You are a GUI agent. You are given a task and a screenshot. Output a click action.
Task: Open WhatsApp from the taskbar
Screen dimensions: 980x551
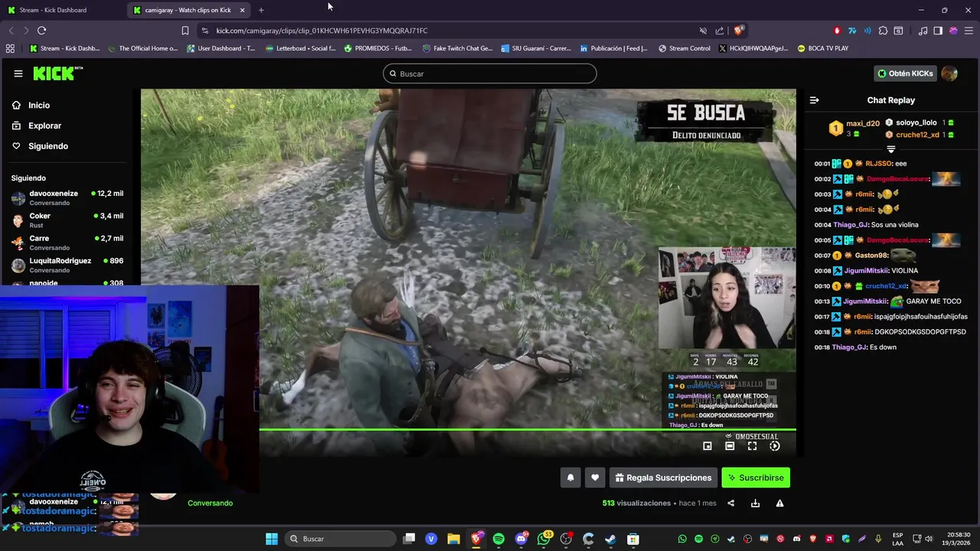tap(544, 539)
